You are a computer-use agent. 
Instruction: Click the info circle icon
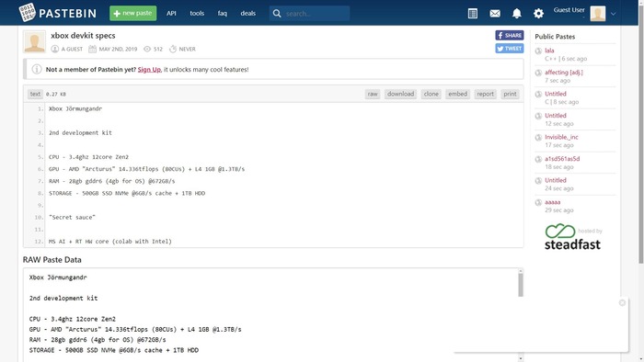[37, 69]
